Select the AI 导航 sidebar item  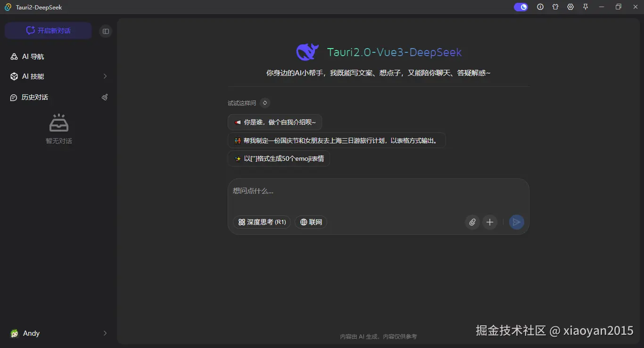click(x=58, y=56)
